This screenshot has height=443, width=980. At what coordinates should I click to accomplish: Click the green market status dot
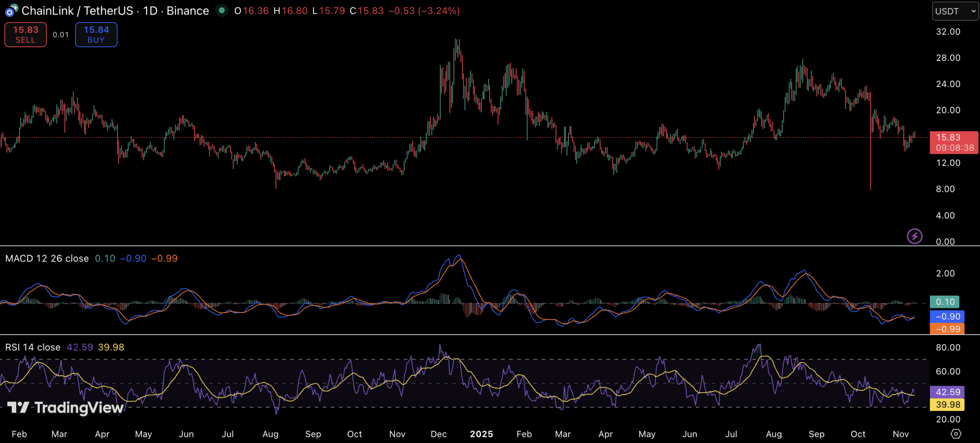tap(221, 10)
